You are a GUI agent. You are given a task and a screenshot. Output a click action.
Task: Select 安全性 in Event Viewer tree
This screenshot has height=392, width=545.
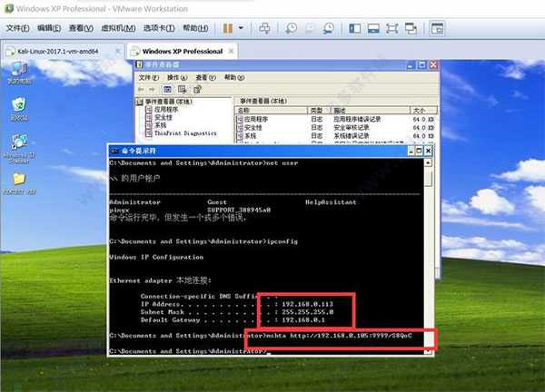[163, 117]
